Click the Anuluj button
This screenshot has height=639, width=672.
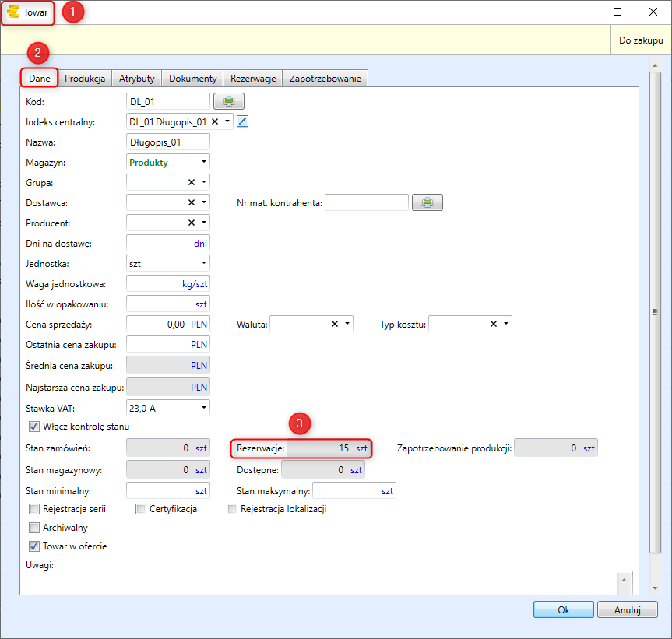[627, 610]
